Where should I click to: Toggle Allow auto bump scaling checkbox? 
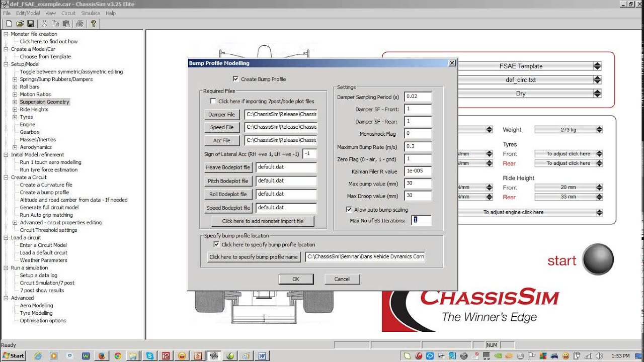(x=349, y=210)
